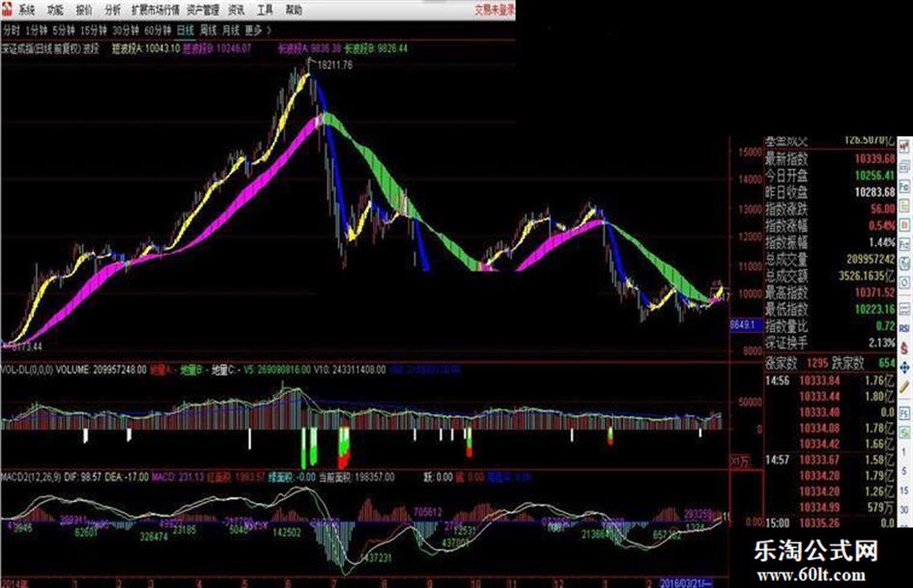913x588 pixels.
Task: Click the sidebar icon below the notepad
Action: tap(904, 225)
